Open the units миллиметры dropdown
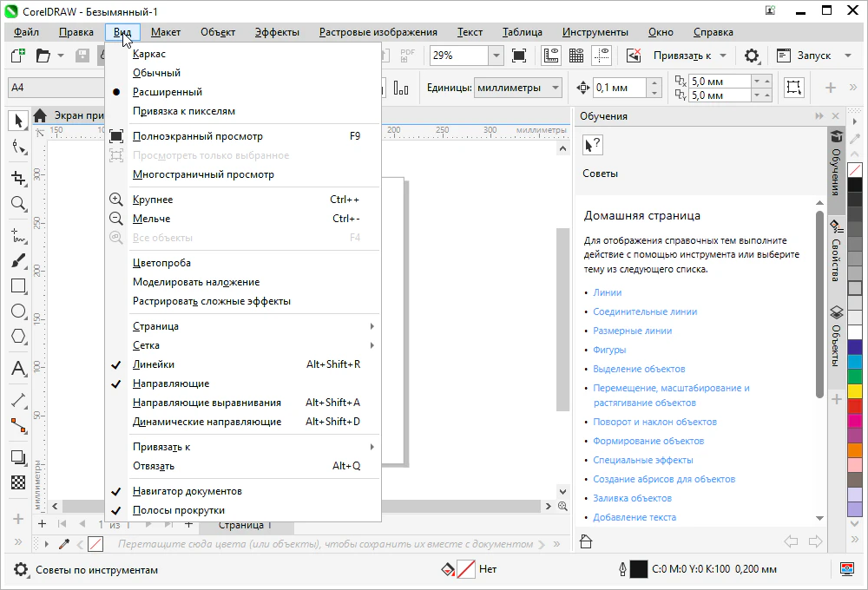Image resolution: width=868 pixels, height=590 pixels. pos(556,88)
